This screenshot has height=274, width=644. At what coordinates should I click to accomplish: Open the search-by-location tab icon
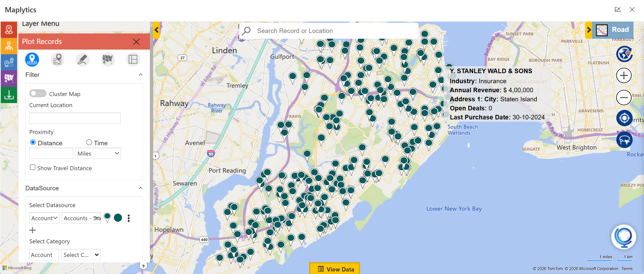click(57, 60)
